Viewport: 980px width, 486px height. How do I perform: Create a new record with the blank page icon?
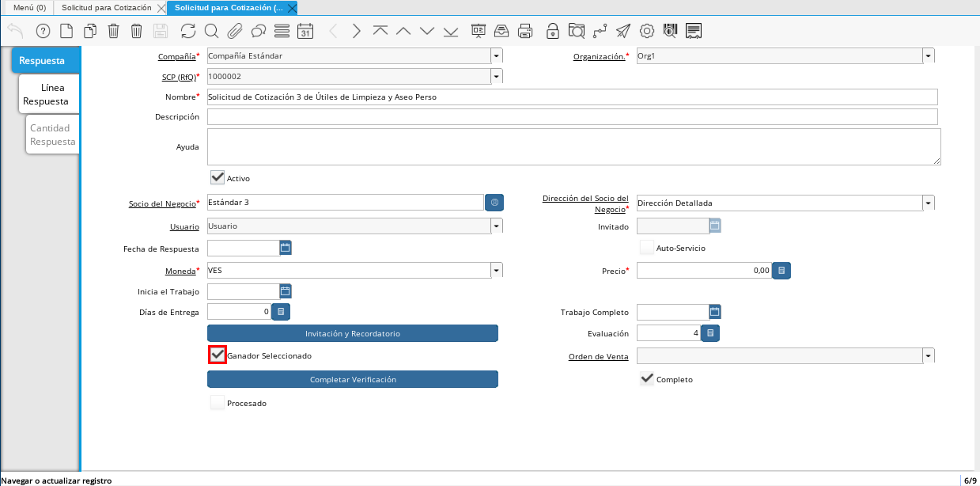(x=66, y=31)
